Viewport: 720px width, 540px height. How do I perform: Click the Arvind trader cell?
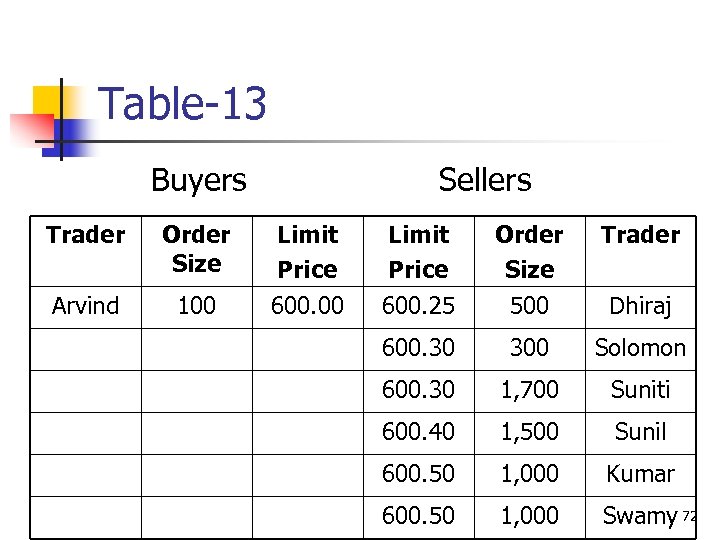[x=85, y=306]
